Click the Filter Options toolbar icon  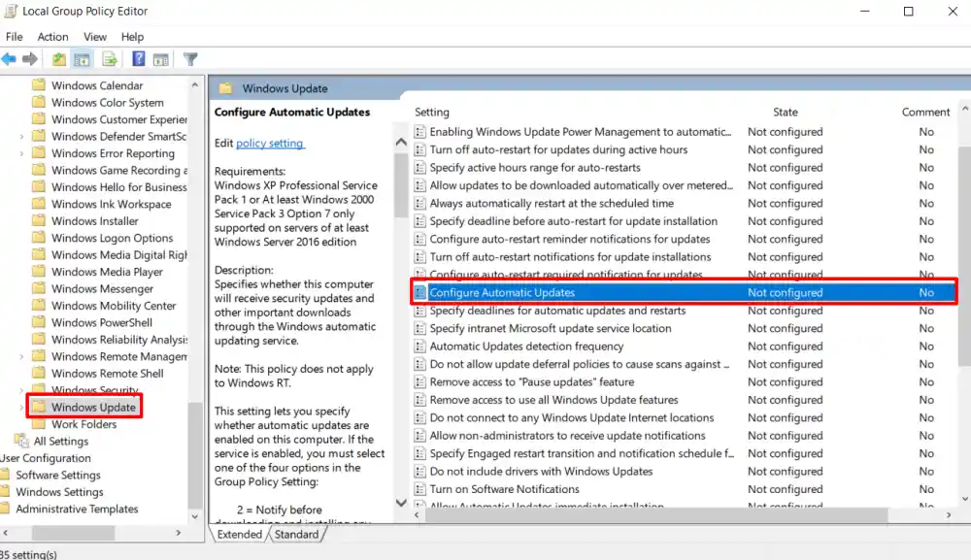click(x=191, y=59)
